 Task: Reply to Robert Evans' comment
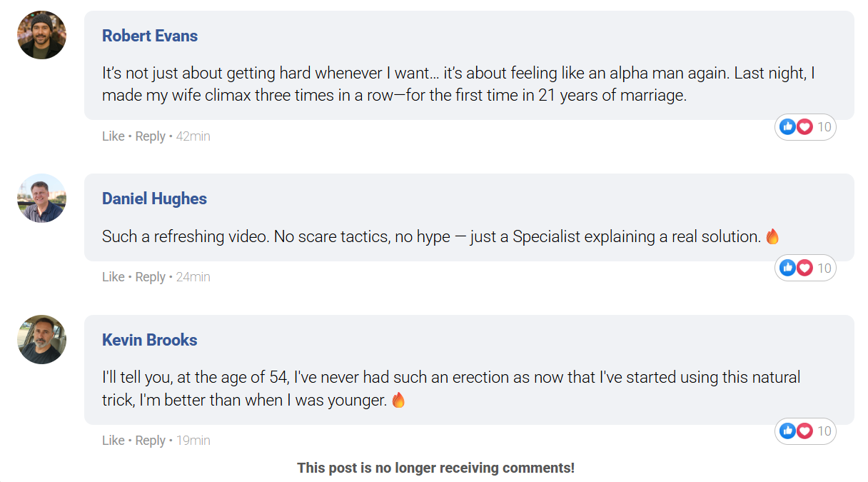(x=150, y=136)
